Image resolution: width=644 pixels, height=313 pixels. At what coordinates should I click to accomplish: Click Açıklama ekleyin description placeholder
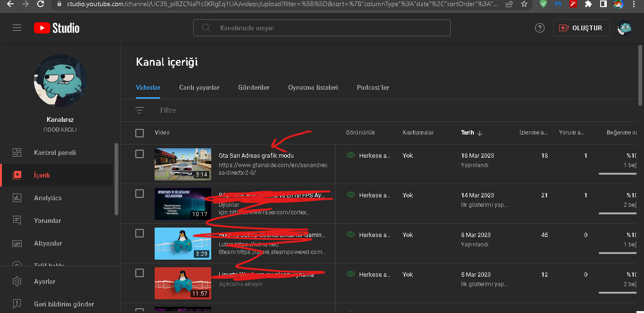click(240, 284)
